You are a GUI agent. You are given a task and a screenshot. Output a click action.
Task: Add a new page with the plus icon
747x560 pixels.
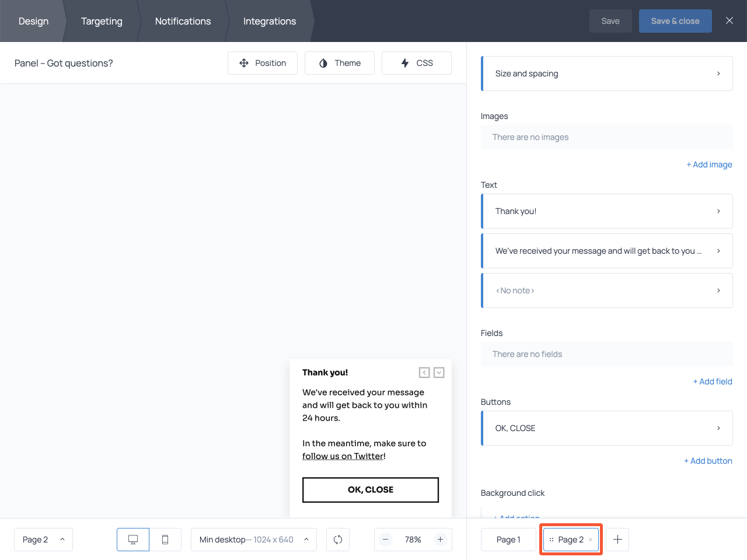(617, 539)
